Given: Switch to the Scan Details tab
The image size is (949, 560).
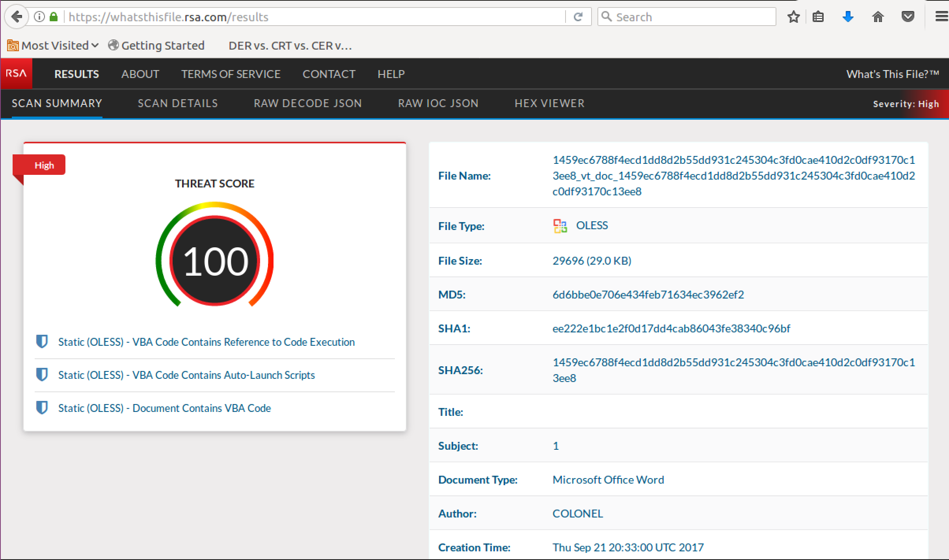Looking at the screenshot, I should point(178,103).
